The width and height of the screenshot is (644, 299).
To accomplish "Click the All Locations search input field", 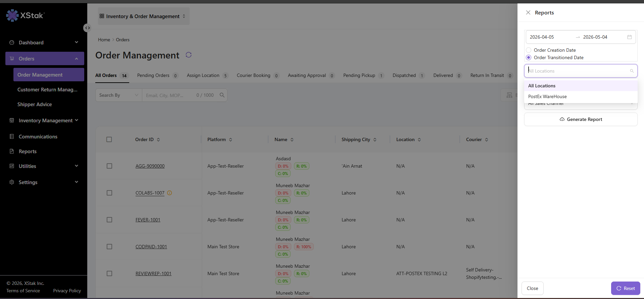I will (x=581, y=71).
